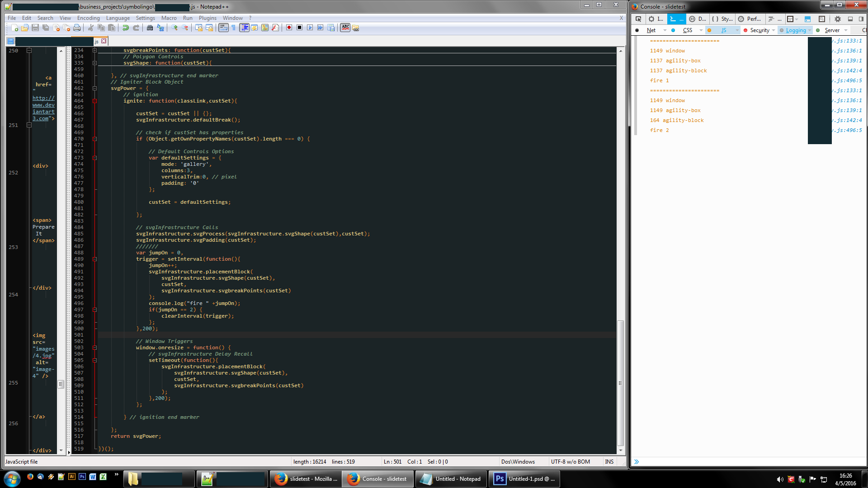The height and width of the screenshot is (488, 868).
Task: Open the Security filter dropdown arrow
Action: point(774,30)
